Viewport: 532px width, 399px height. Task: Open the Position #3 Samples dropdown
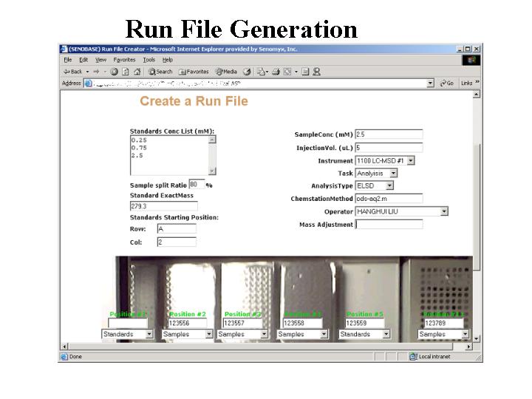pyautogui.click(x=242, y=334)
